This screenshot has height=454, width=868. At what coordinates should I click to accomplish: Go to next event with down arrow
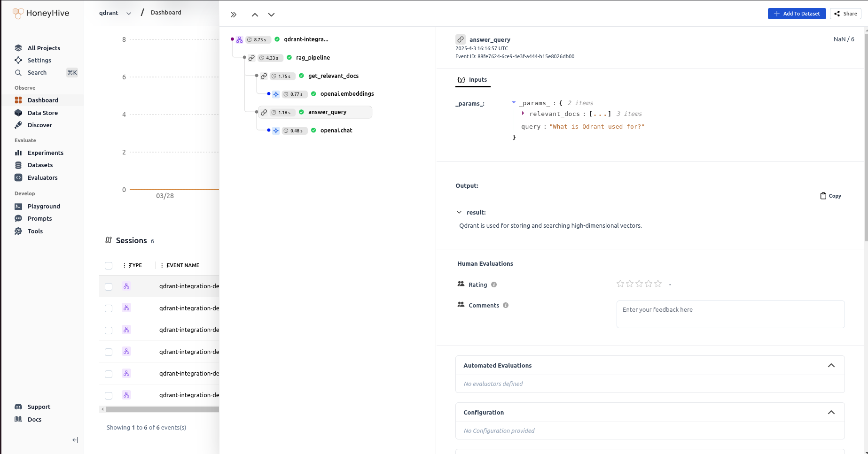coord(271,15)
